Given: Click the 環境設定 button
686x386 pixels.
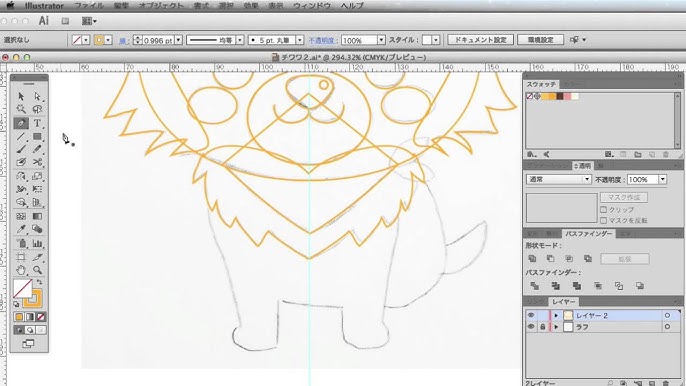Looking at the screenshot, I should coord(540,40).
